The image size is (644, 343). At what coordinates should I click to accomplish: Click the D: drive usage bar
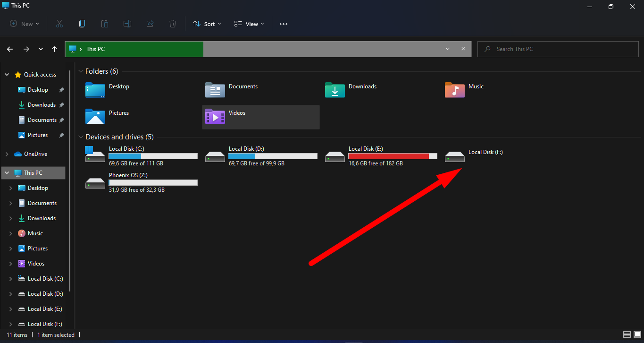[273, 156]
